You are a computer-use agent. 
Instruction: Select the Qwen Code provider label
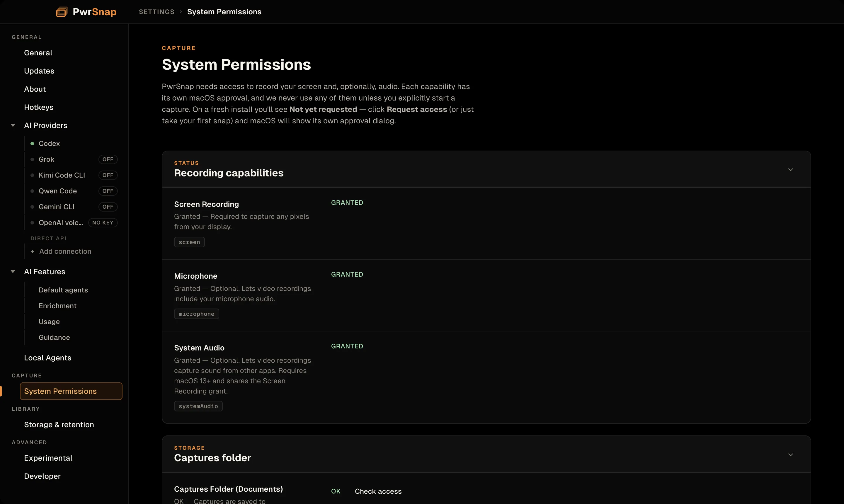58,191
